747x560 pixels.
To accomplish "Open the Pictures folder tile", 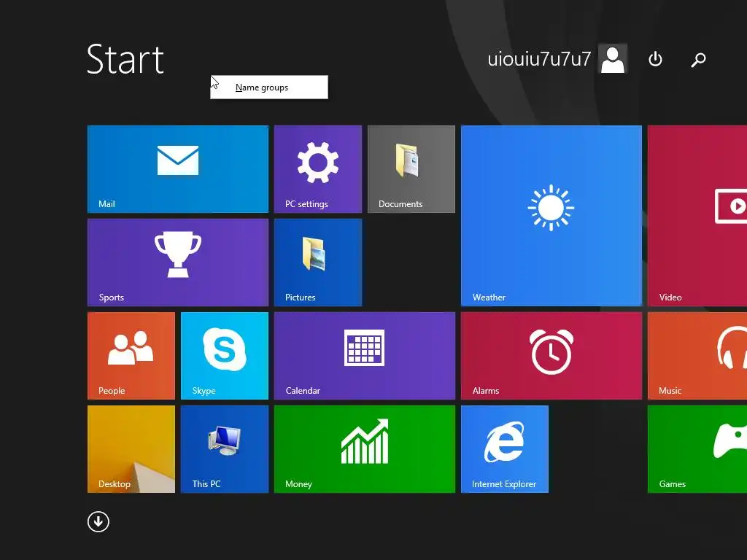I will (x=318, y=262).
